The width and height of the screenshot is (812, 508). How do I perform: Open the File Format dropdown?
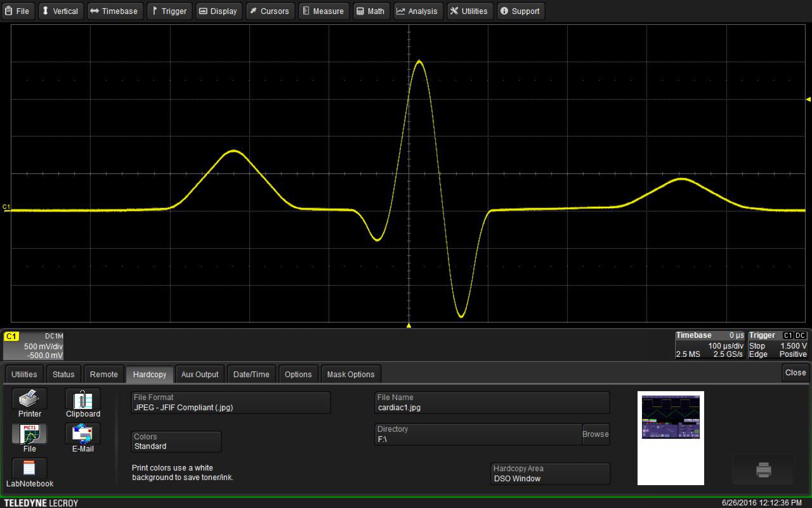230,403
